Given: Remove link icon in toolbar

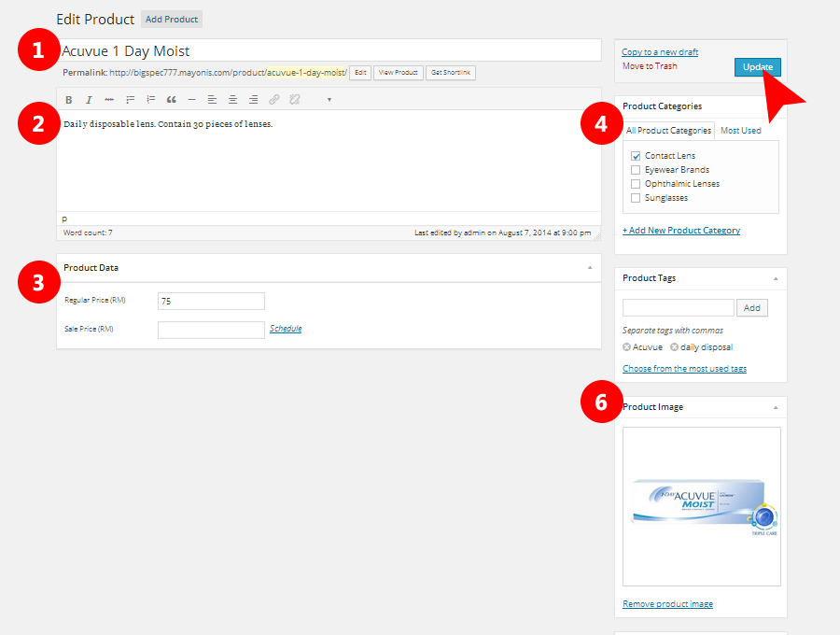Looking at the screenshot, I should [x=295, y=100].
